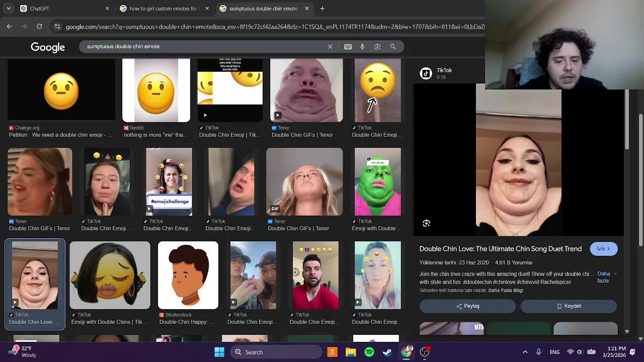The width and height of the screenshot is (644, 362).
Task: Open the orange app icon on taskbar
Action: [x=332, y=352]
